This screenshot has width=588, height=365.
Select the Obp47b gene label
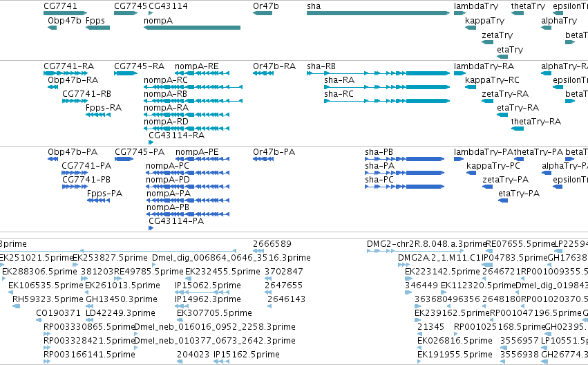pyautogui.click(x=64, y=21)
